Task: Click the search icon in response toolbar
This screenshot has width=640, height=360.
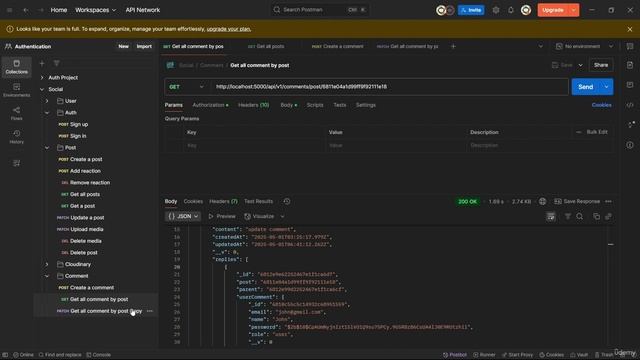Action: tap(580, 216)
